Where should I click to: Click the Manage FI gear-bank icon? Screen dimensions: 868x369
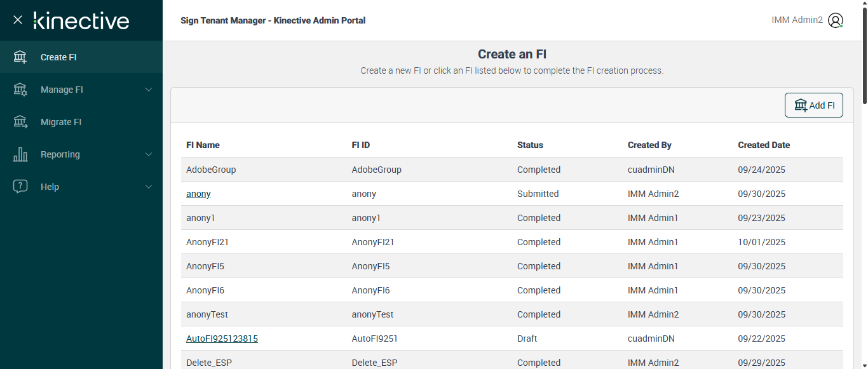[20, 90]
